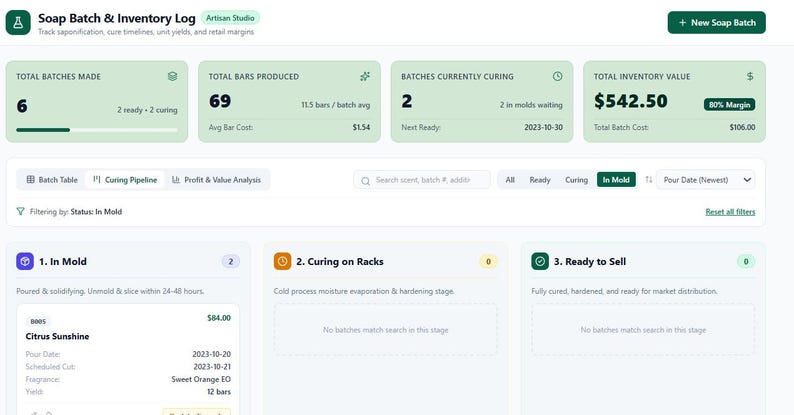Click Total Inventory Value $542.50
Image resolution: width=794 pixels, height=415 pixels.
630,101
